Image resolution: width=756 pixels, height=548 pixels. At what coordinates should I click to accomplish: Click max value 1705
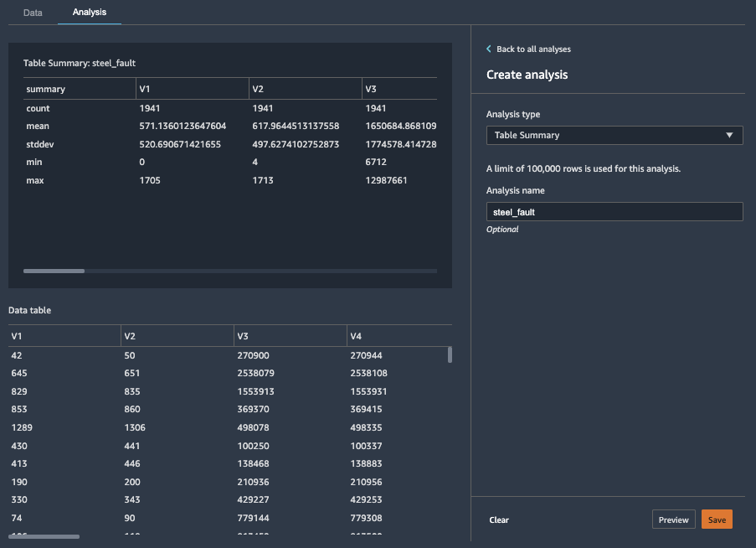pyautogui.click(x=150, y=180)
